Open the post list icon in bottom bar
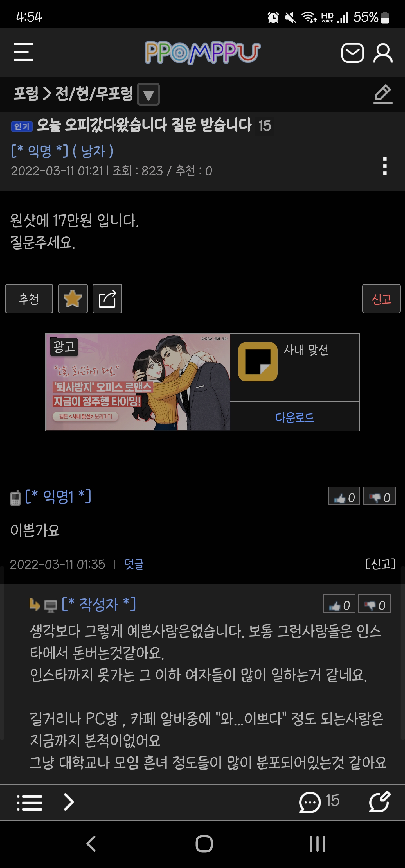The height and width of the screenshot is (868, 405). (x=30, y=803)
